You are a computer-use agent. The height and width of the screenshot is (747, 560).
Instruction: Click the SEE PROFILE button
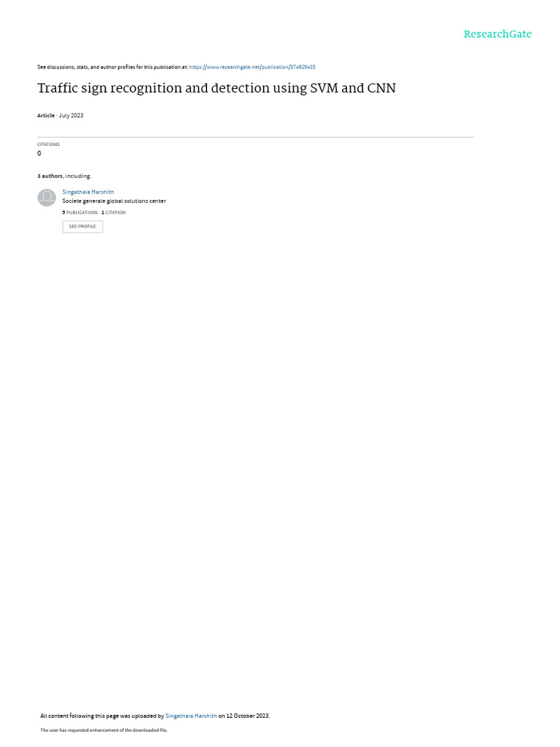[82, 226]
